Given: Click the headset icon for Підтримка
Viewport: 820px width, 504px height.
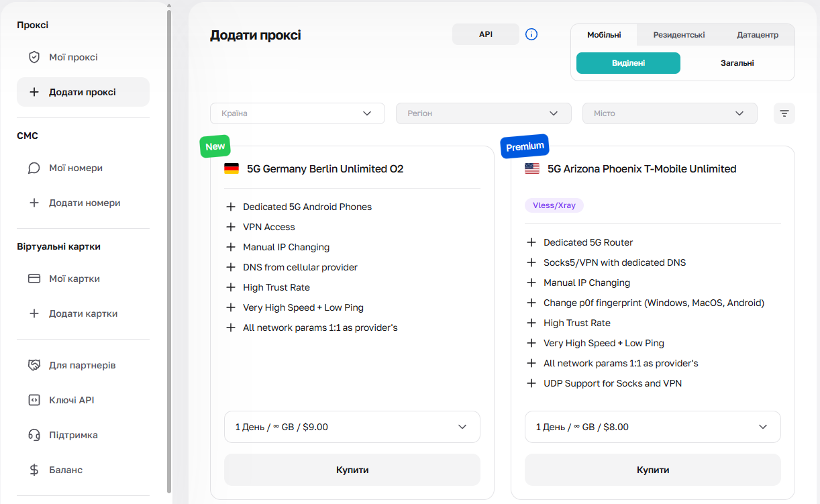Looking at the screenshot, I should coord(34,435).
